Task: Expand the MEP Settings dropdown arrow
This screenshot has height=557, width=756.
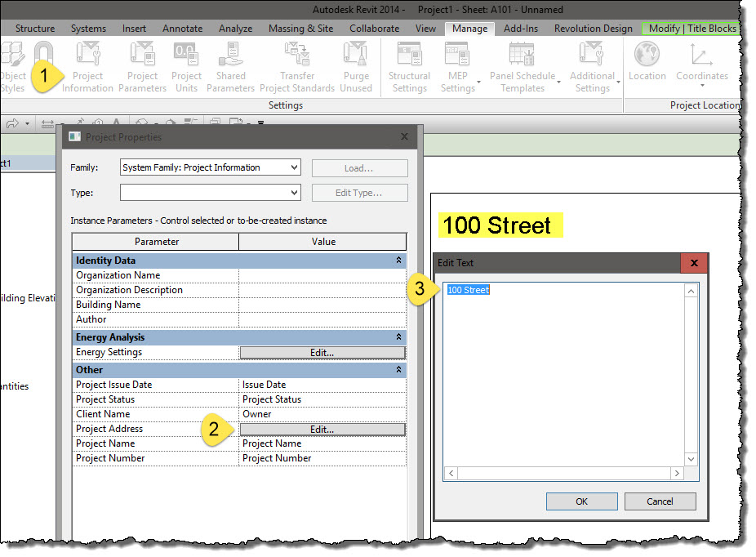Action: [478, 82]
